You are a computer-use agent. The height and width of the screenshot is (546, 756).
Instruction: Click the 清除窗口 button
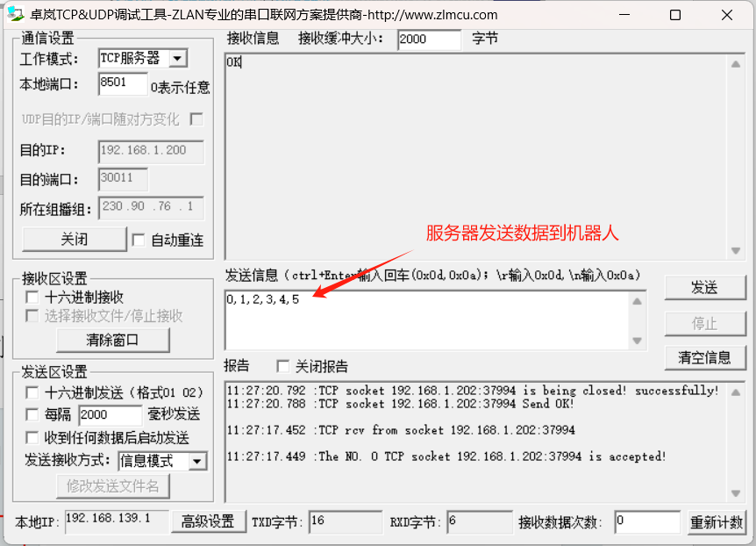click(x=112, y=340)
